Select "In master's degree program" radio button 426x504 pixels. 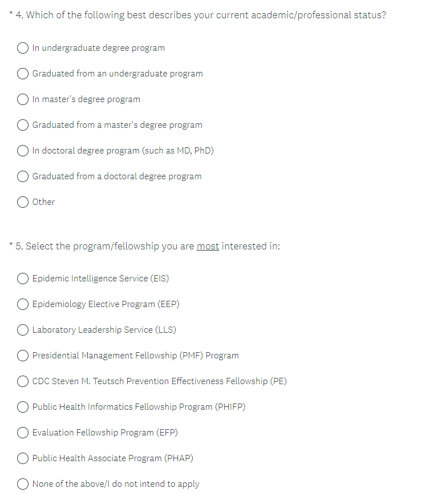23,99
